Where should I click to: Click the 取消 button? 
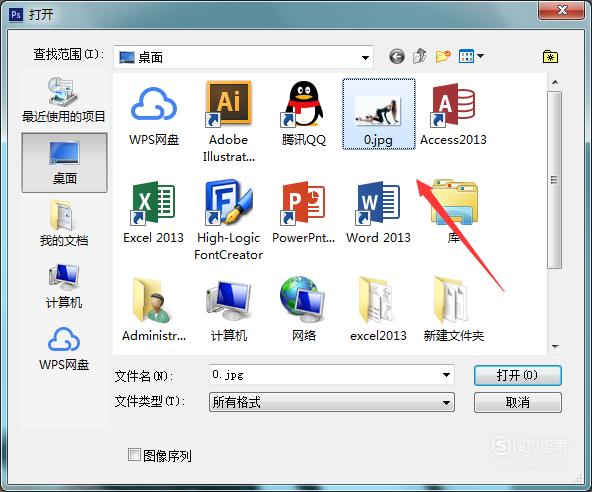518,403
